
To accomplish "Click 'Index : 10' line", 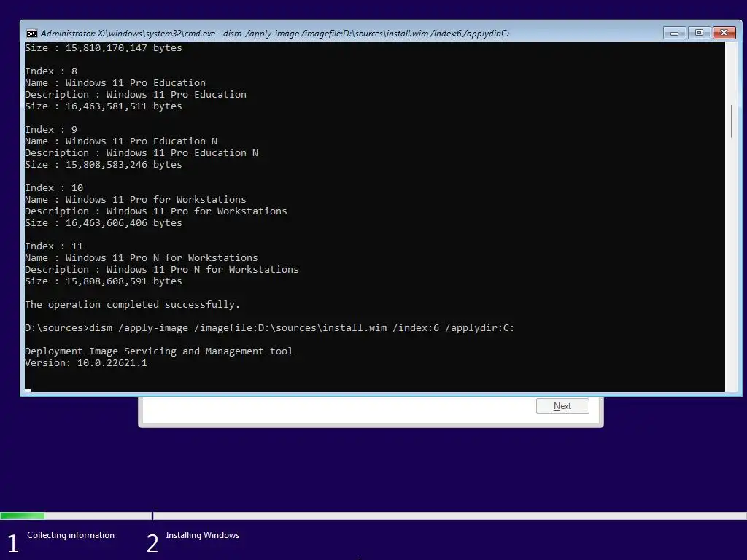I will [54, 187].
